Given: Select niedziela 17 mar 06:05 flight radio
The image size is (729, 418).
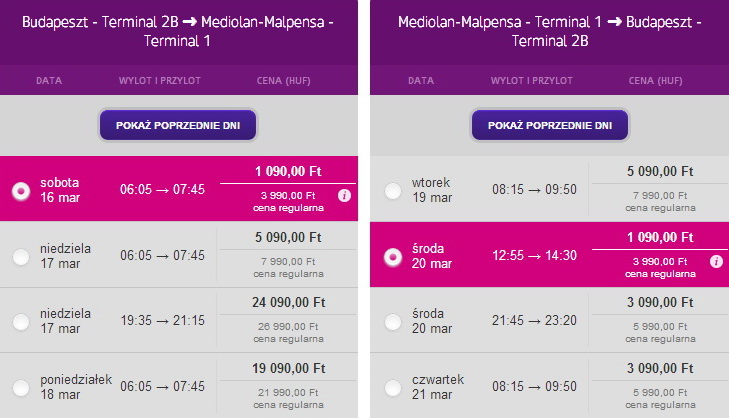Looking at the screenshot, I should [x=21, y=257].
